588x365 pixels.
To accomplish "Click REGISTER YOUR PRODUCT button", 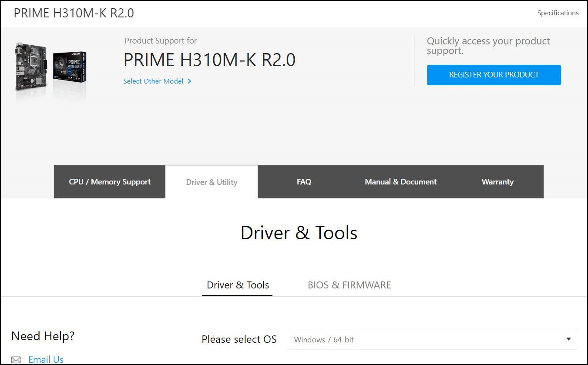I will coord(494,75).
